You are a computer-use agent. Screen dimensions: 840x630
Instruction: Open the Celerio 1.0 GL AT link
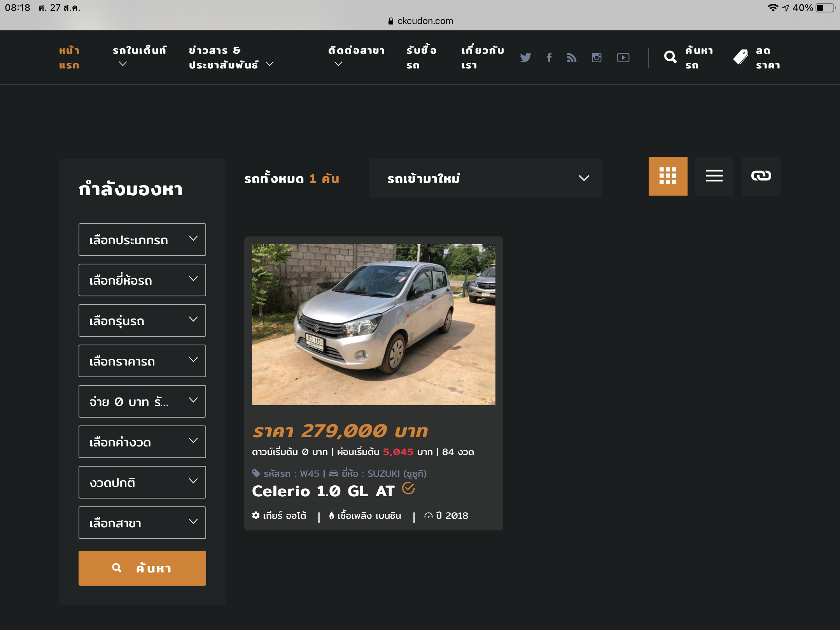point(323,491)
